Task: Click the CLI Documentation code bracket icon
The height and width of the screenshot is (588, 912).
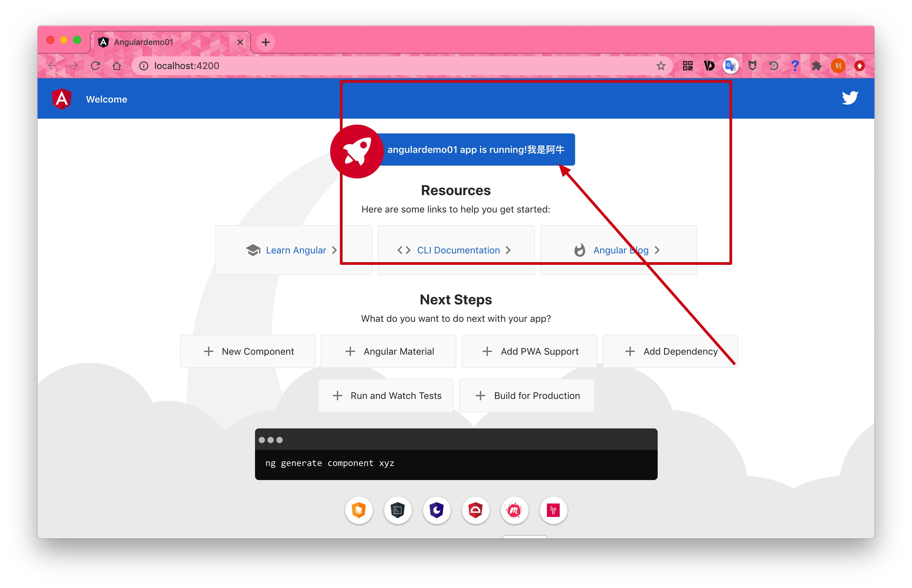Action: (x=403, y=250)
